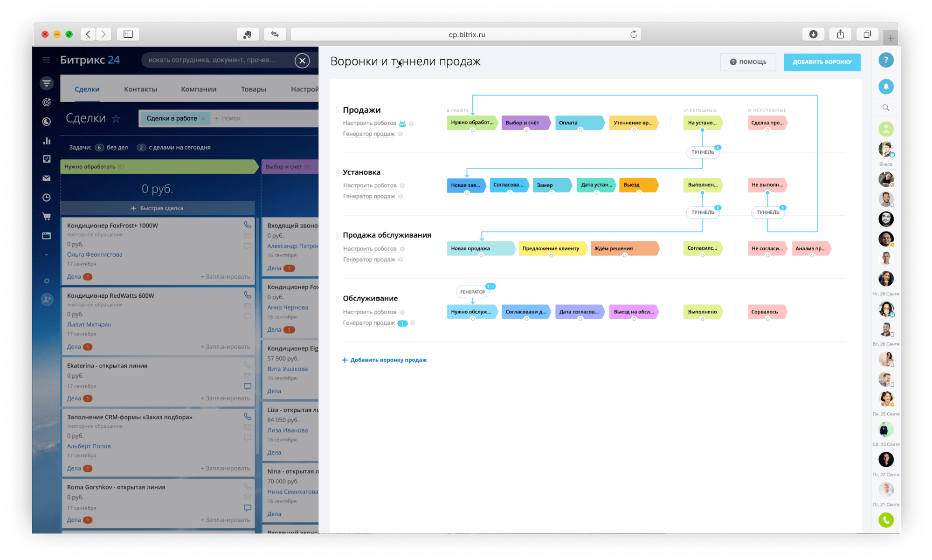Open Ольга Феоктистова contact link

tap(95, 254)
